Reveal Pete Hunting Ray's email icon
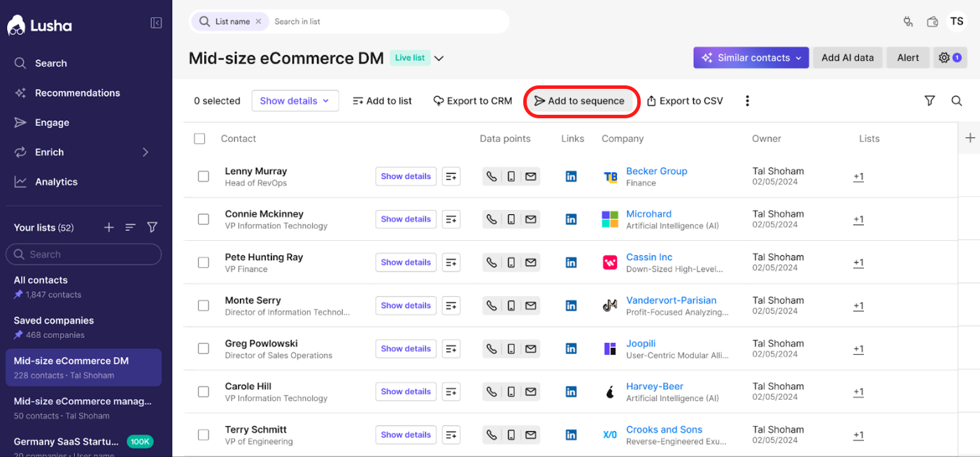This screenshot has width=980, height=457. point(531,262)
